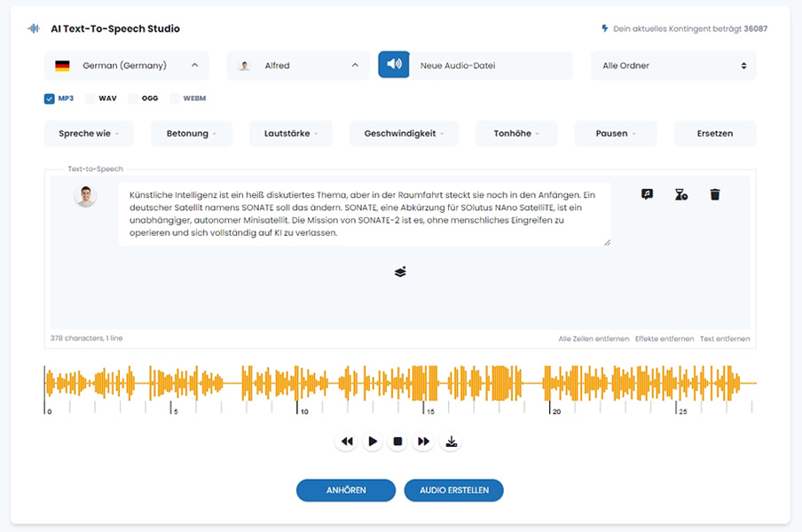The height and width of the screenshot is (532, 802).
Task: Click the layers icon below the text
Action: [x=400, y=272]
